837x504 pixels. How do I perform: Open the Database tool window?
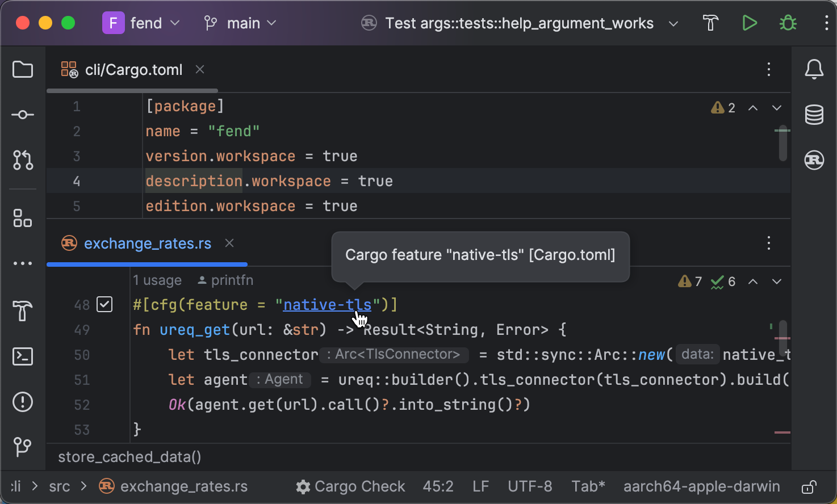point(814,114)
